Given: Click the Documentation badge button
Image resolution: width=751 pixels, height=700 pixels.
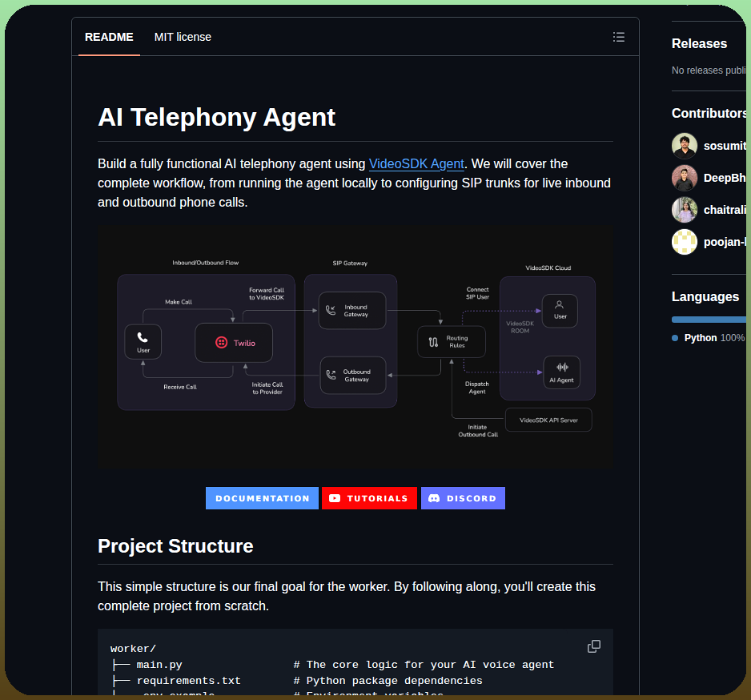Looking at the screenshot, I should (x=262, y=498).
